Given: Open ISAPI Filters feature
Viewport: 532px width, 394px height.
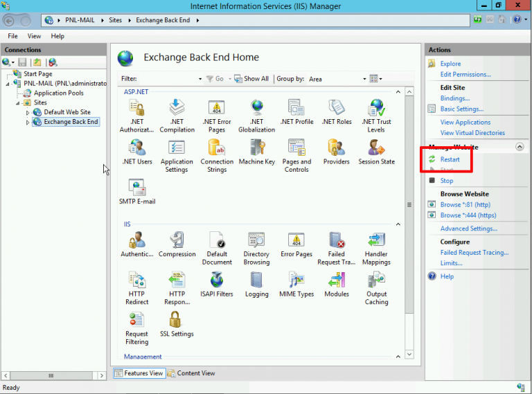Looking at the screenshot, I should coord(216,284).
